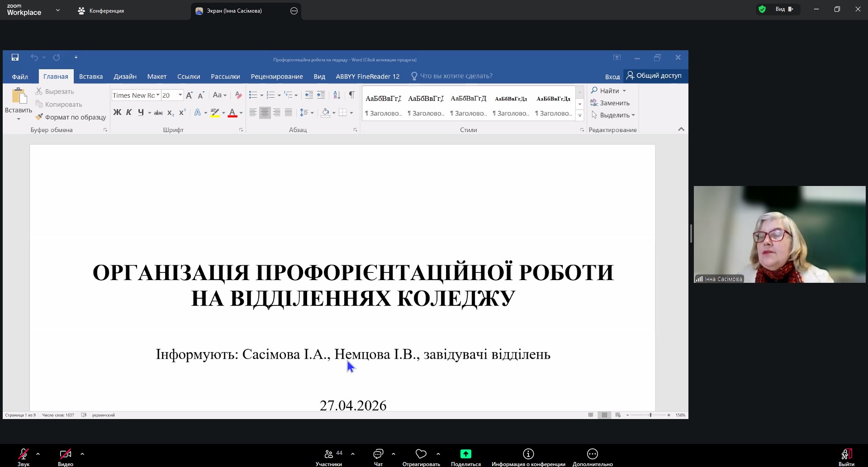Viewport: 868px width, 467px height.
Task: Click the show paragraph marks icon
Action: (351, 95)
